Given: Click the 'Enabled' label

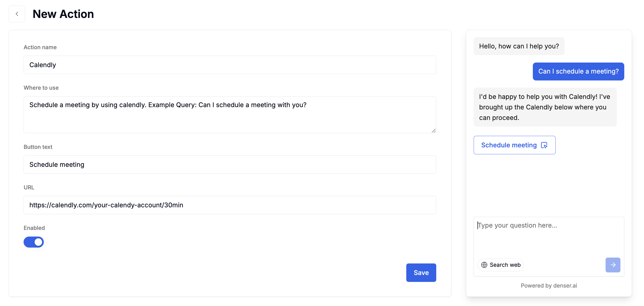Looking at the screenshot, I should pos(34,228).
